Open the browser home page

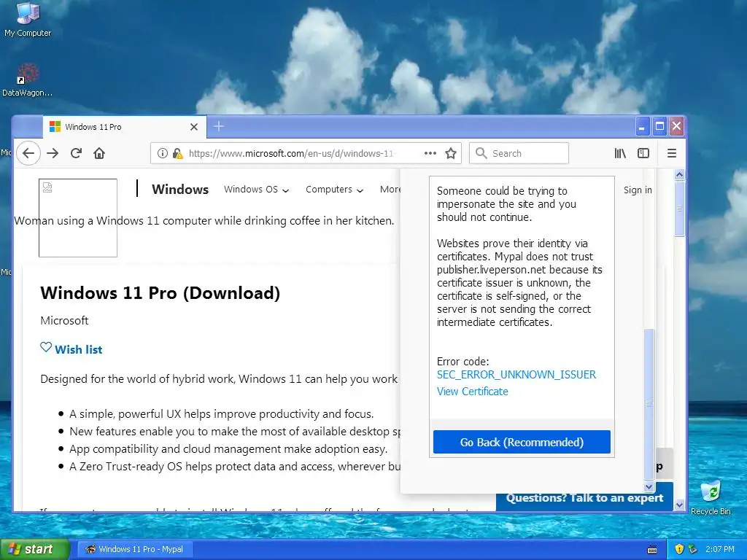coord(99,153)
